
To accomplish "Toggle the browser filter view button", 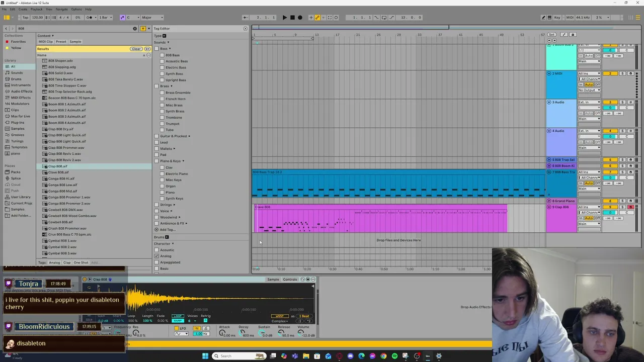I will (x=143, y=29).
